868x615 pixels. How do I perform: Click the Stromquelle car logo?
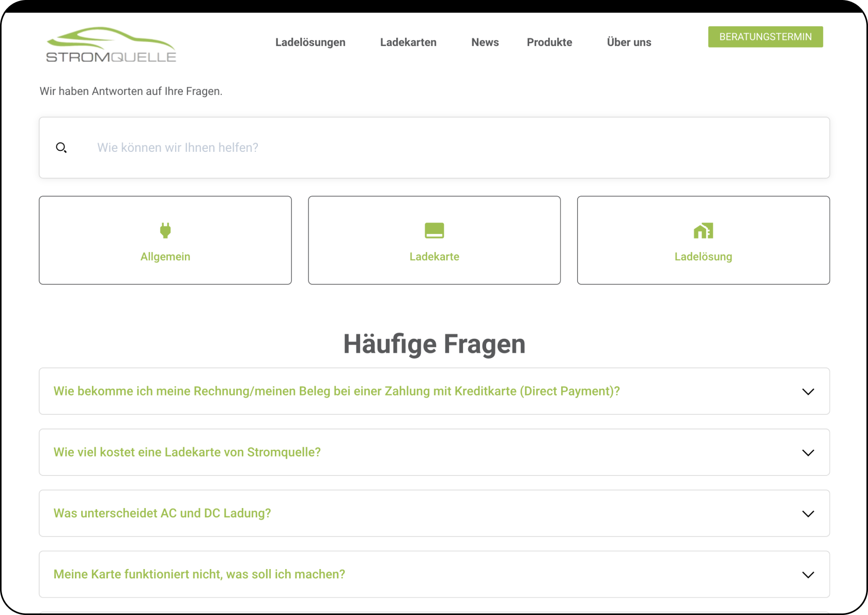111,45
